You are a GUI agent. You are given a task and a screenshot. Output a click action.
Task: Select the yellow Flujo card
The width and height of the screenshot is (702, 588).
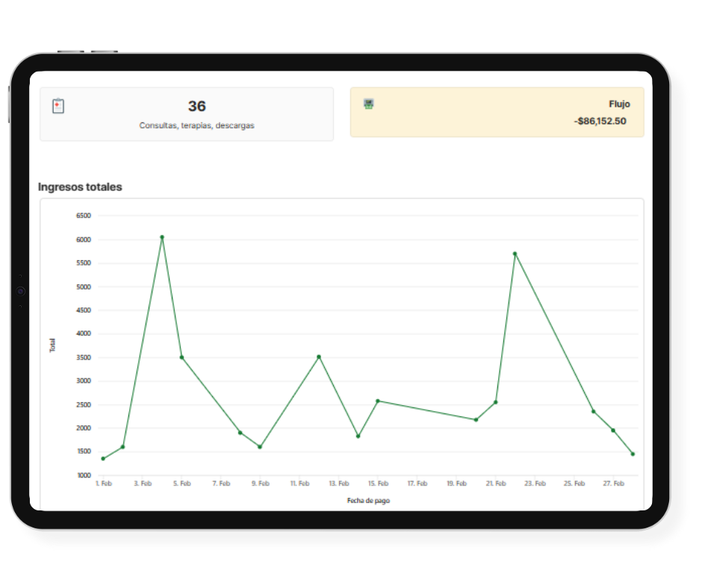click(497, 112)
